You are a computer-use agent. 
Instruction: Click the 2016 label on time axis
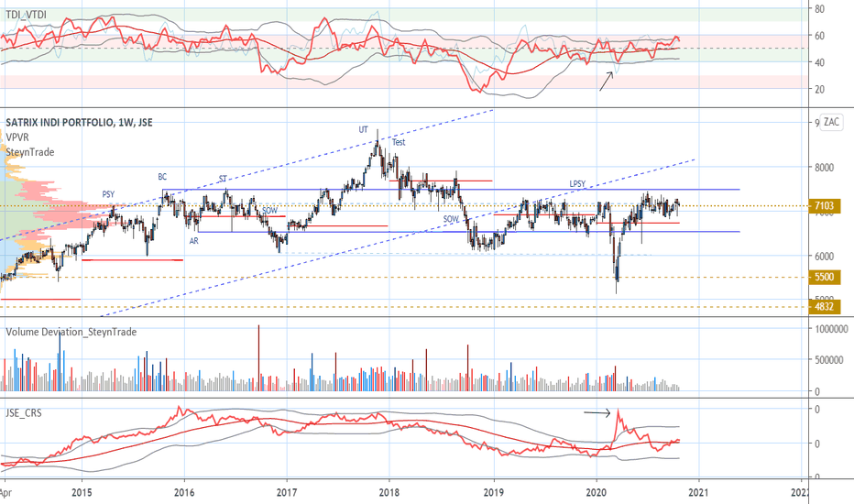(184, 493)
